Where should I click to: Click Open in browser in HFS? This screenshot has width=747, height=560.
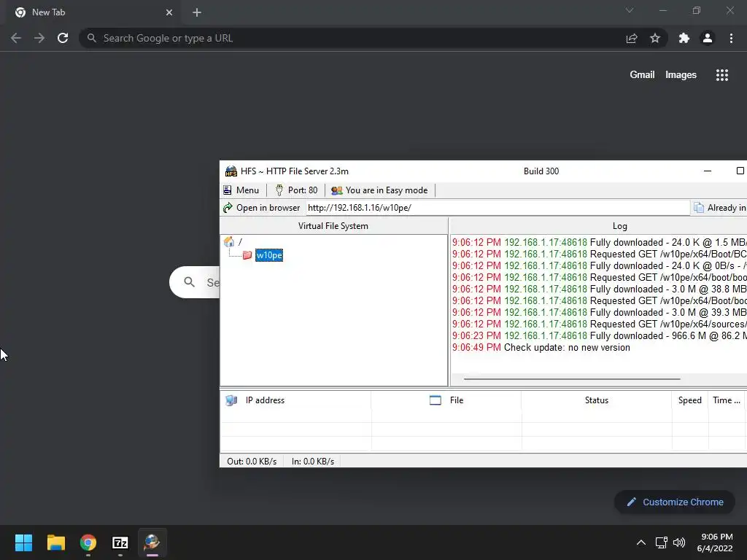[262, 208]
